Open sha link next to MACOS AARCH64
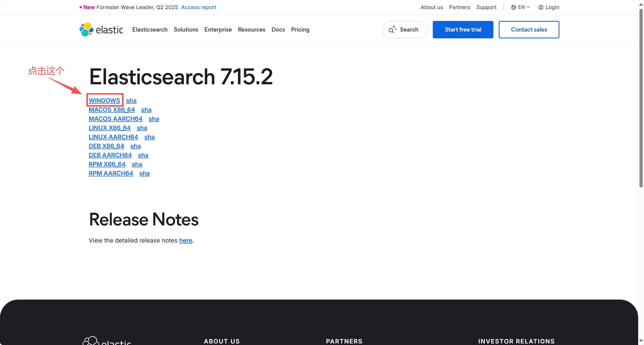The height and width of the screenshot is (345, 644). pos(154,119)
